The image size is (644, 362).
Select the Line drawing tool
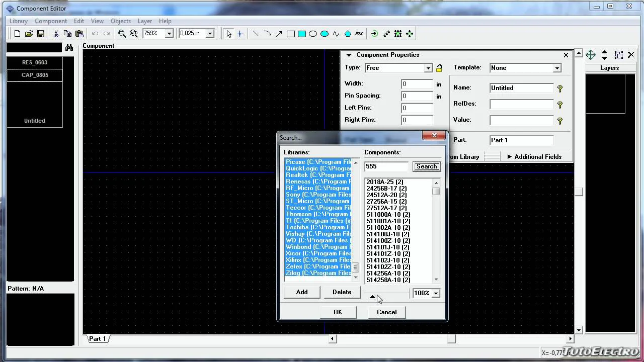[256, 34]
